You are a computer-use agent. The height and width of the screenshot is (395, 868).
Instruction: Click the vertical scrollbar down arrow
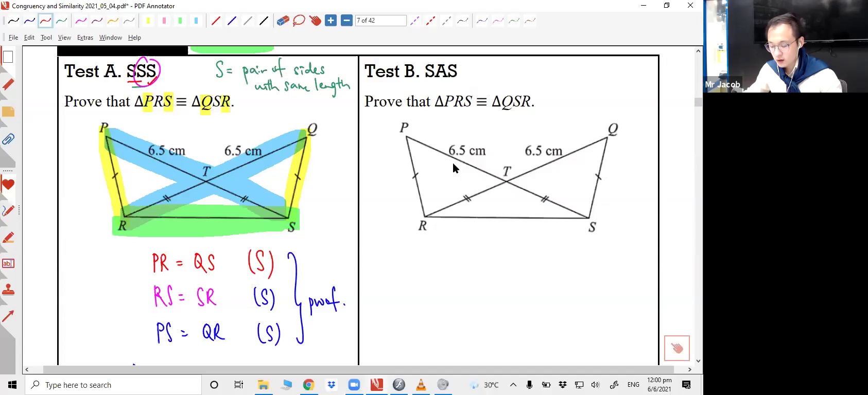pos(699,361)
